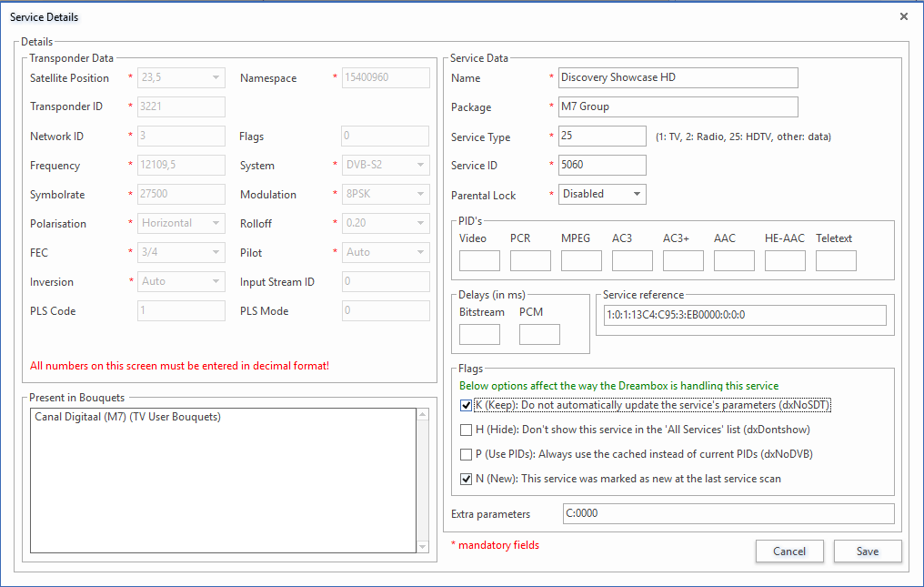Click the Video PID field

click(479, 261)
